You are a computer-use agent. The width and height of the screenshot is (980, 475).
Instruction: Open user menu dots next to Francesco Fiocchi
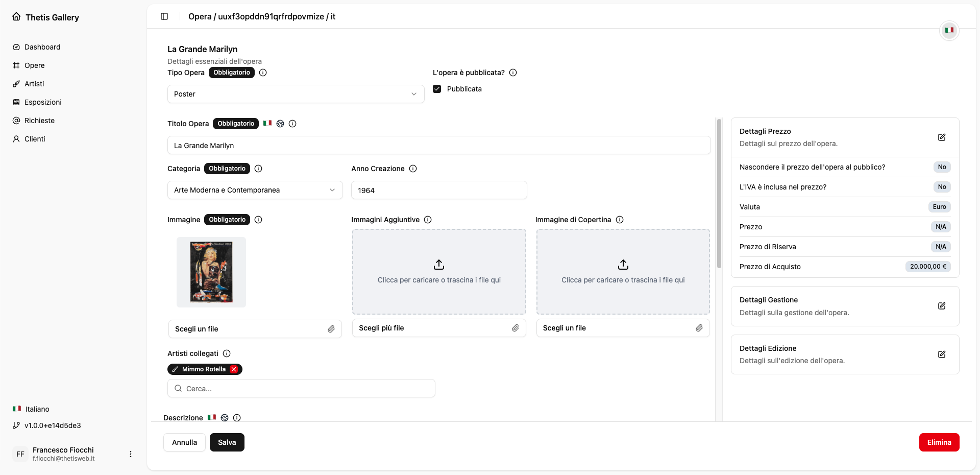coord(131,454)
